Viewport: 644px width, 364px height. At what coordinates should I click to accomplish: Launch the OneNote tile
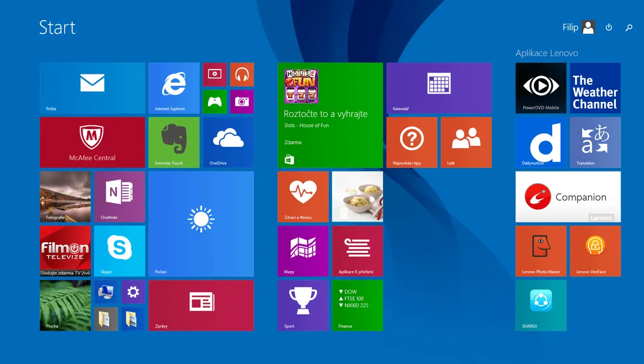click(x=119, y=197)
